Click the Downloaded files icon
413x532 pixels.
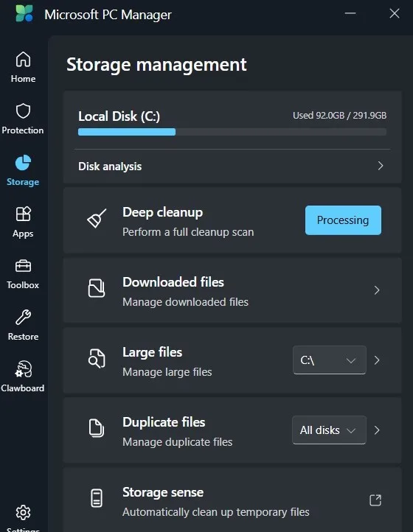[x=97, y=288]
